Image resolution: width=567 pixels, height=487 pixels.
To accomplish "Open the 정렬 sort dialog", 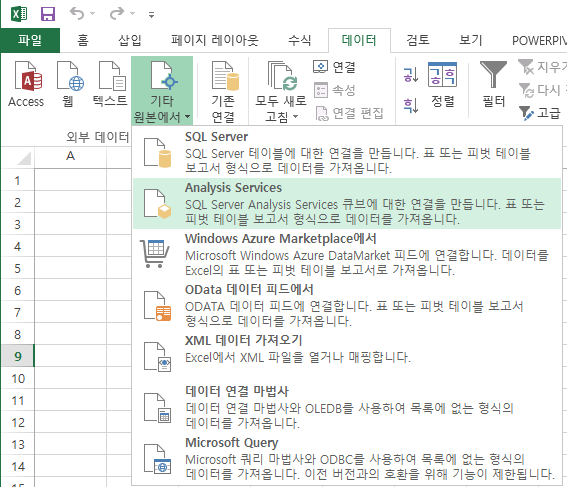I will 443,85.
